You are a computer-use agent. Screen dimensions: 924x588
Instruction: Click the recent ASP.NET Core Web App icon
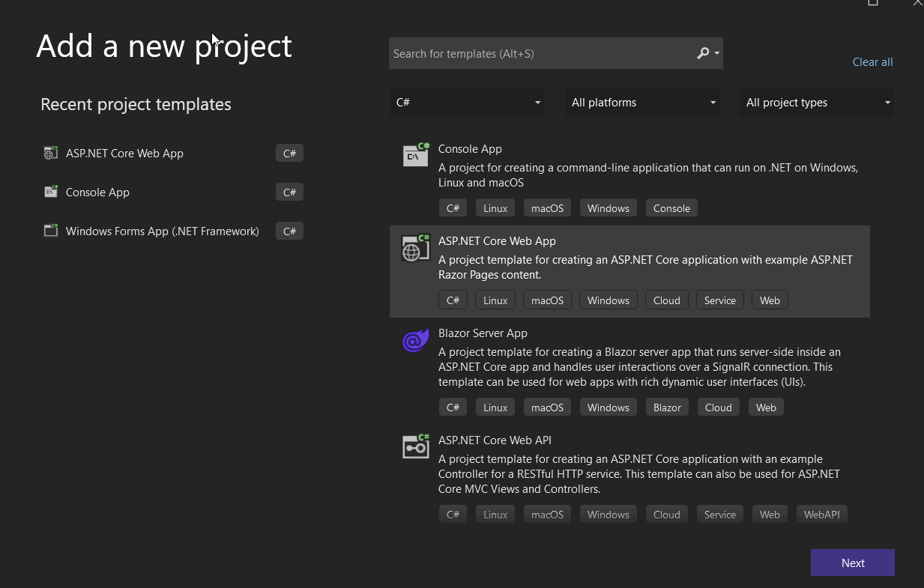pyautogui.click(x=51, y=154)
